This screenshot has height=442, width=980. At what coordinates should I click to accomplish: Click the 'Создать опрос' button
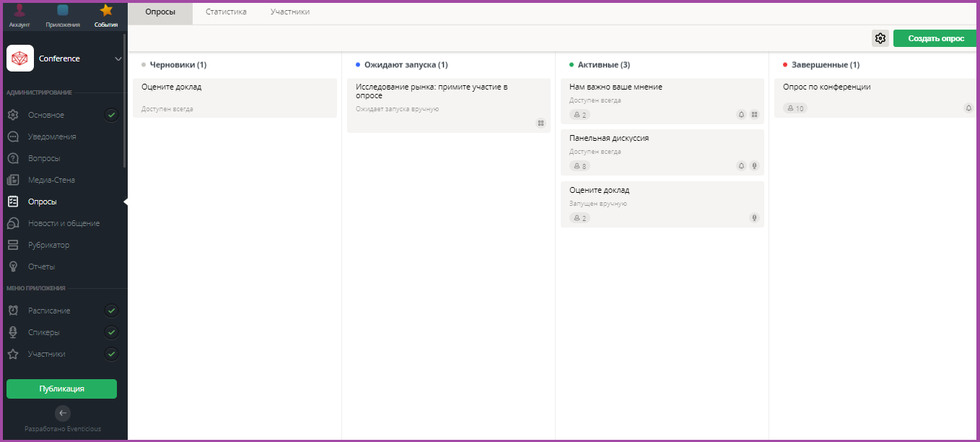935,38
